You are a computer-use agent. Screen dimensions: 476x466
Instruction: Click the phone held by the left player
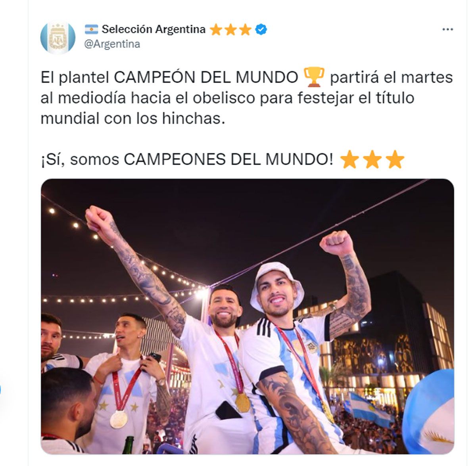click(155, 357)
